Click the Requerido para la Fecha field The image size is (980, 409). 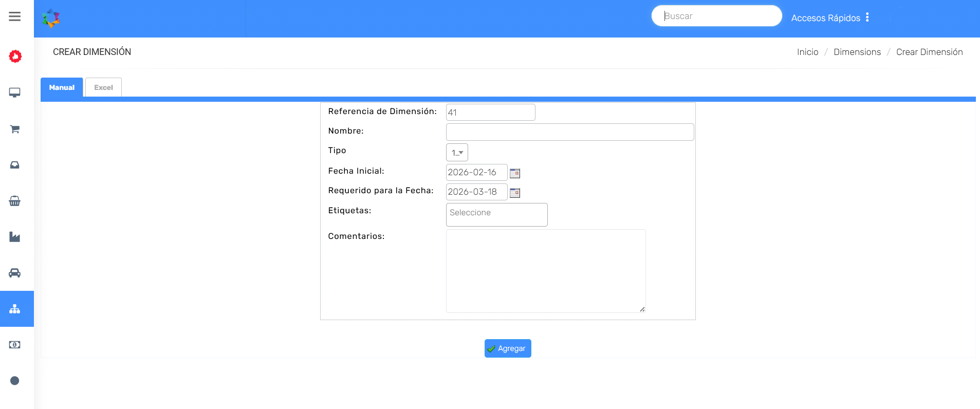point(477,192)
